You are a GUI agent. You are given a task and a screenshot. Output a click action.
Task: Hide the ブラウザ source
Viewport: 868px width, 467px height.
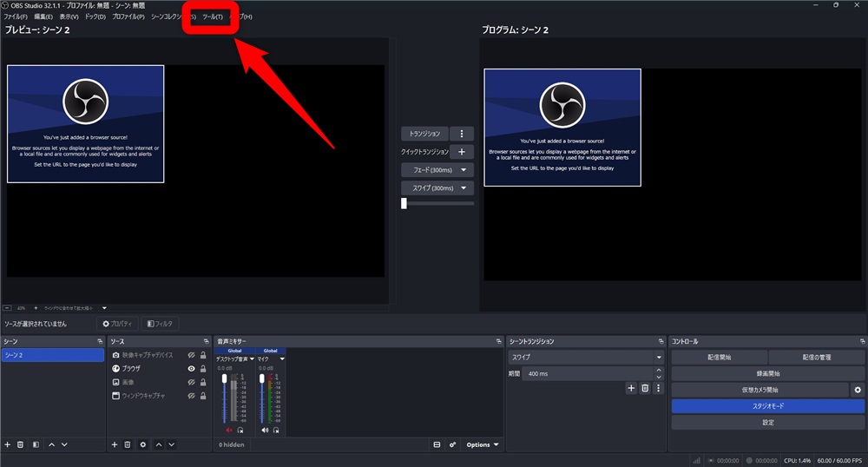click(x=191, y=369)
